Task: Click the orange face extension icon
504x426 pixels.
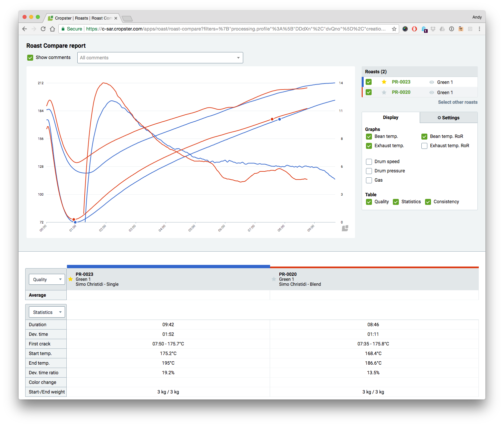Action: point(461,29)
